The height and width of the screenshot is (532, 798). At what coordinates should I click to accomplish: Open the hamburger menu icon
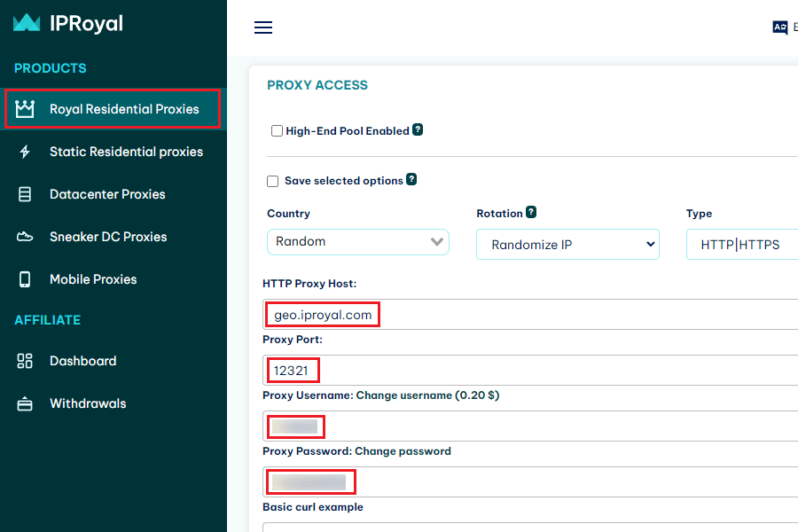[x=263, y=27]
